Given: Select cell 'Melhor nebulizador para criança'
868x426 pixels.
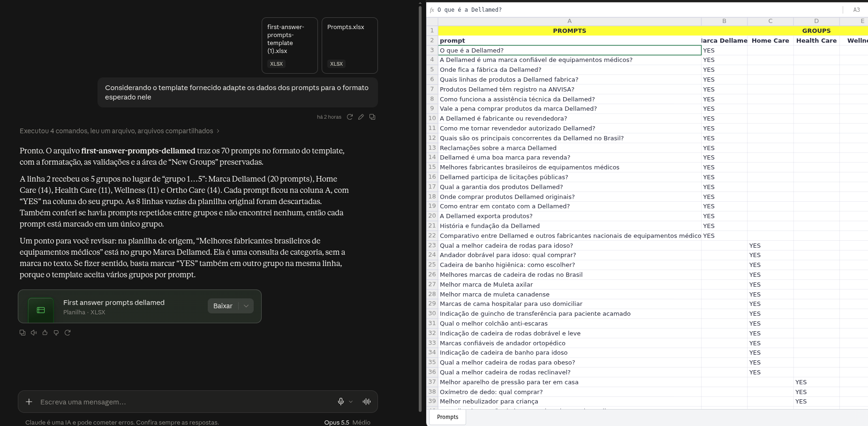Looking at the screenshot, I should 569,402.
